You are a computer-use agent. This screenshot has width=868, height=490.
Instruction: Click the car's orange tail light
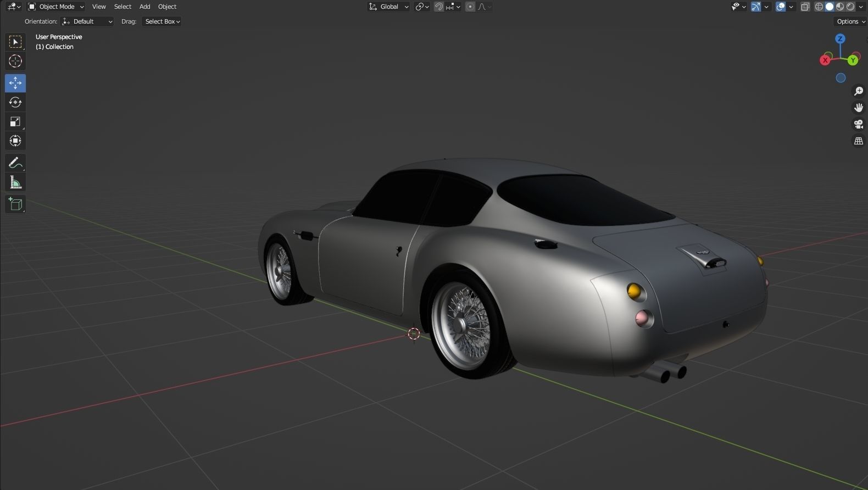pyautogui.click(x=635, y=292)
